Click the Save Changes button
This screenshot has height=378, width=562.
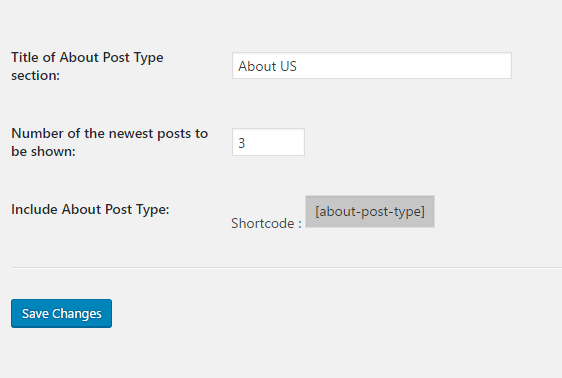[61, 314]
